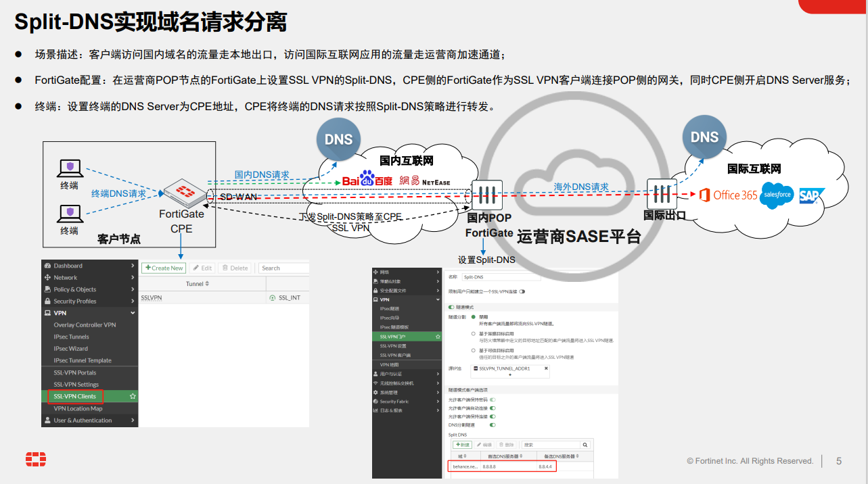Toggle the 隧道模式 switch

pyautogui.click(x=451, y=308)
